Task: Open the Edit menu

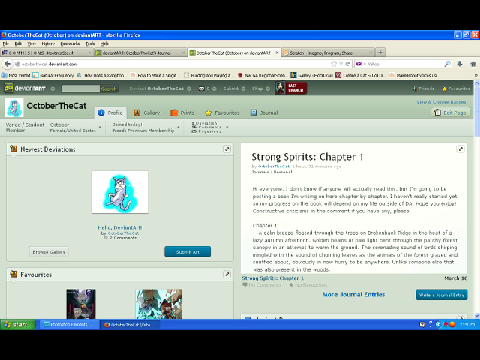Action: pos(18,44)
